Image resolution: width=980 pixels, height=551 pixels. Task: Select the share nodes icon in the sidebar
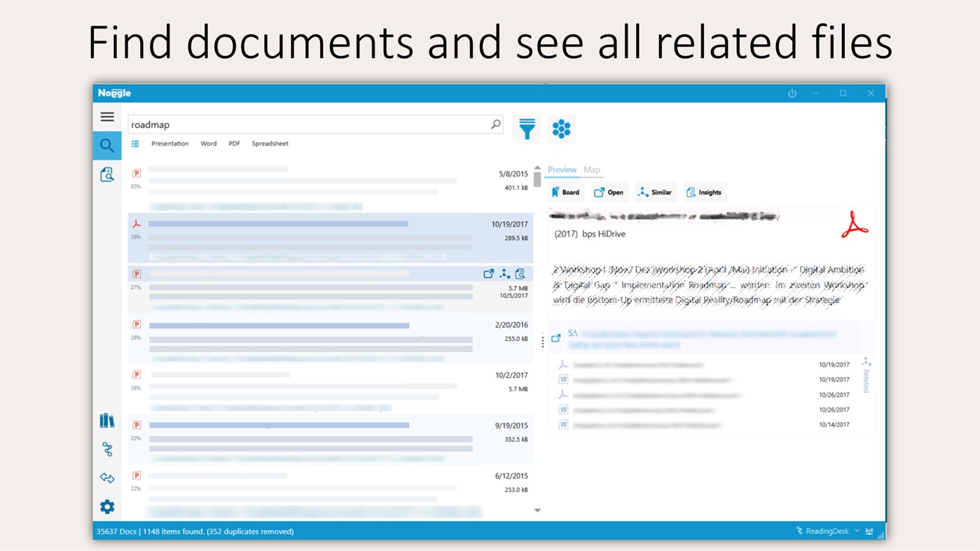click(x=106, y=449)
